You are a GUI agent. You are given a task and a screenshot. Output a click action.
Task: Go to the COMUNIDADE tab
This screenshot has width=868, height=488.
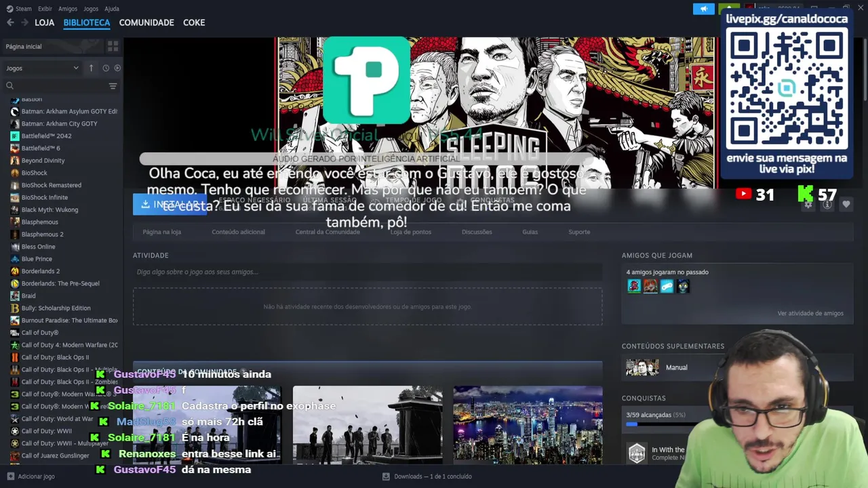point(146,22)
